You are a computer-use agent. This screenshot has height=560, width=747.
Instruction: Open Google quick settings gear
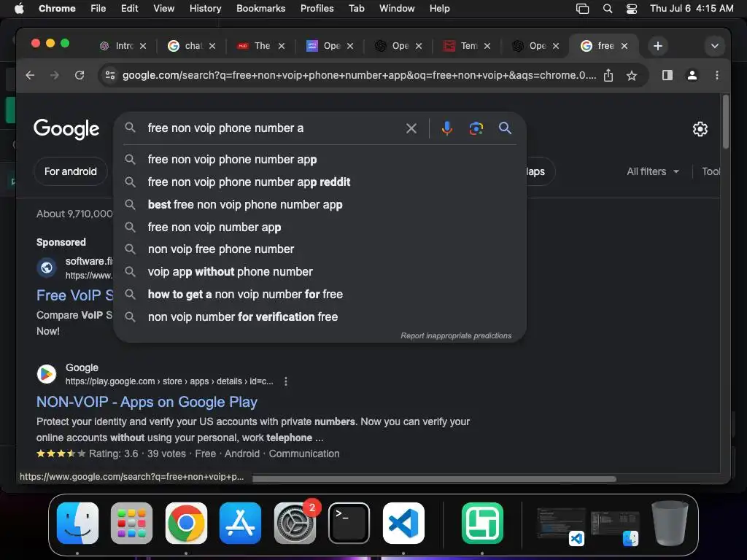[x=700, y=129]
